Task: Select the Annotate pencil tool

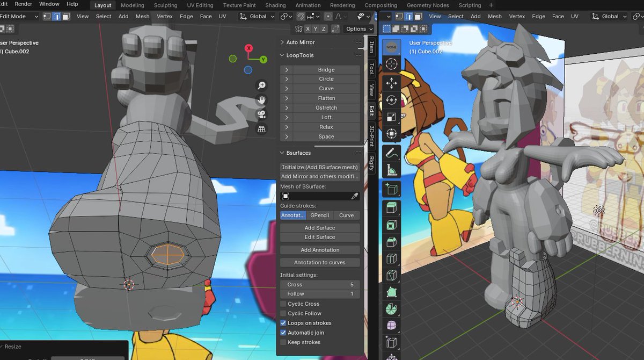Action: [391, 154]
